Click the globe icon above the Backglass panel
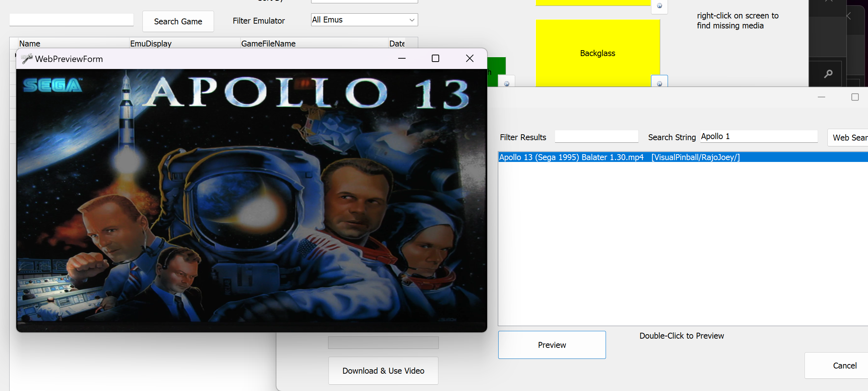This screenshot has width=868, height=391. [659, 7]
